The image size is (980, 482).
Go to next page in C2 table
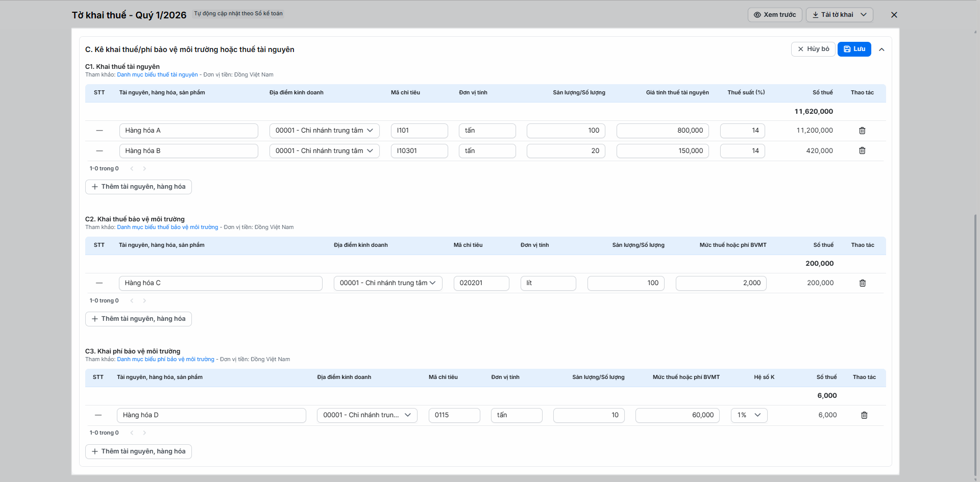[144, 301]
